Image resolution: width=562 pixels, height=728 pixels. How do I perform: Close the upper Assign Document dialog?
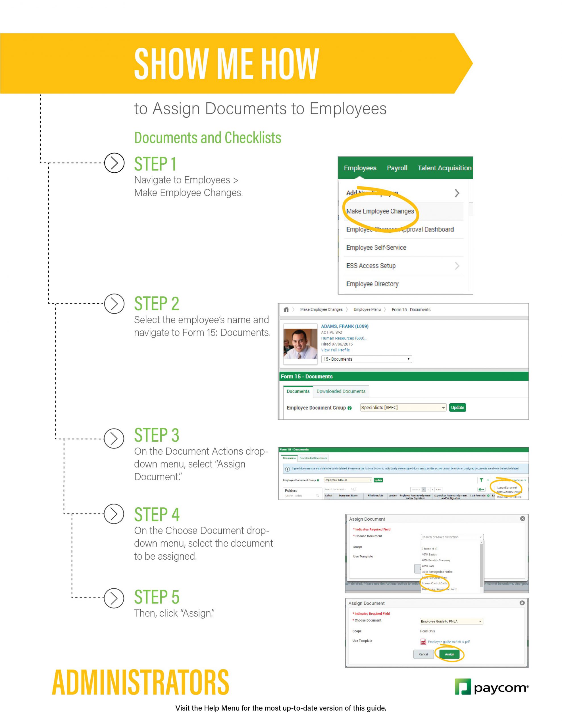point(522,519)
